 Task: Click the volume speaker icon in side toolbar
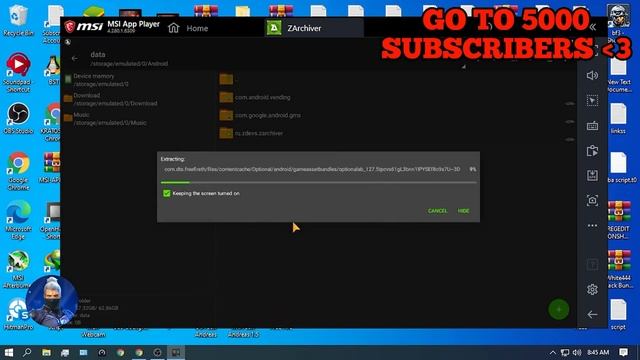point(592,76)
